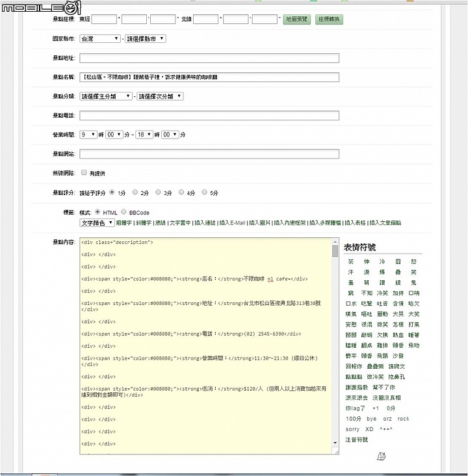Insert the 打氣 emoticon

[413, 324]
